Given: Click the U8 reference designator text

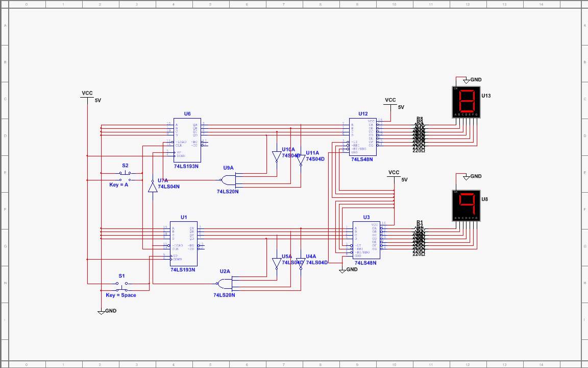Looking at the screenshot, I should point(484,199).
